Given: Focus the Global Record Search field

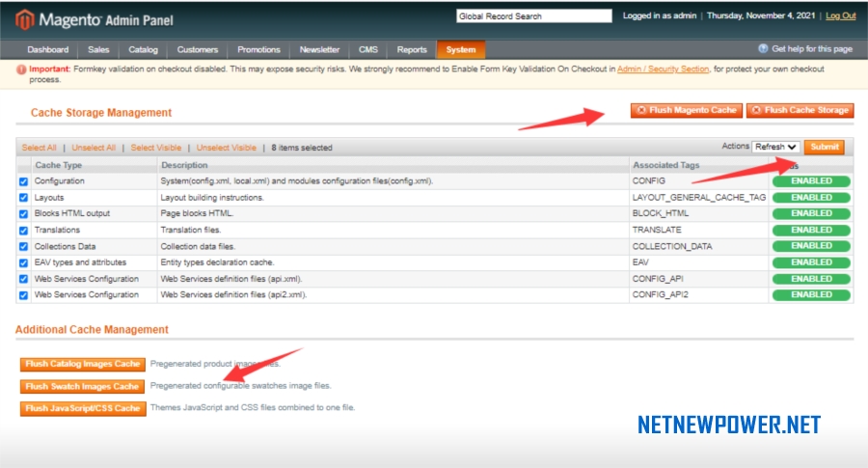Looking at the screenshot, I should pyautogui.click(x=534, y=16).
